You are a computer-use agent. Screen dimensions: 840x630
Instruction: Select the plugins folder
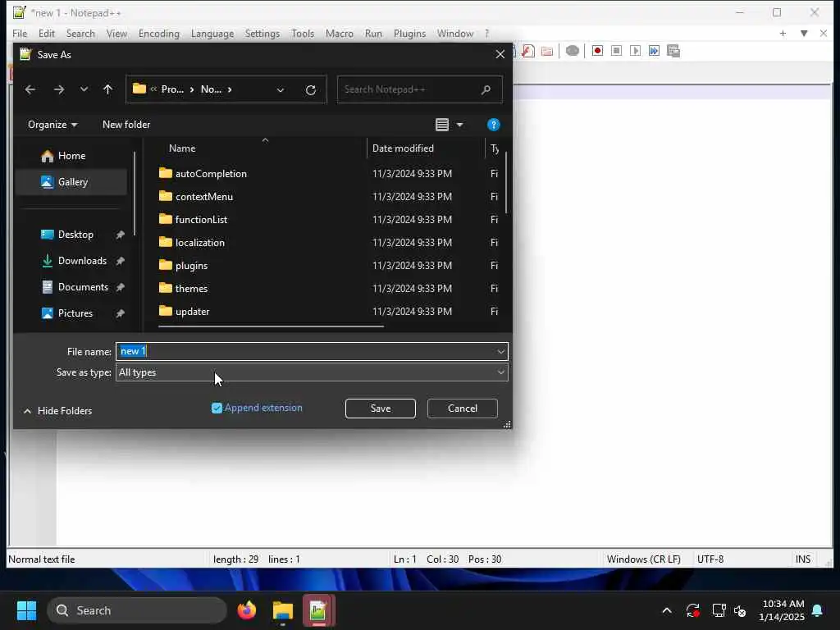click(x=191, y=266)
